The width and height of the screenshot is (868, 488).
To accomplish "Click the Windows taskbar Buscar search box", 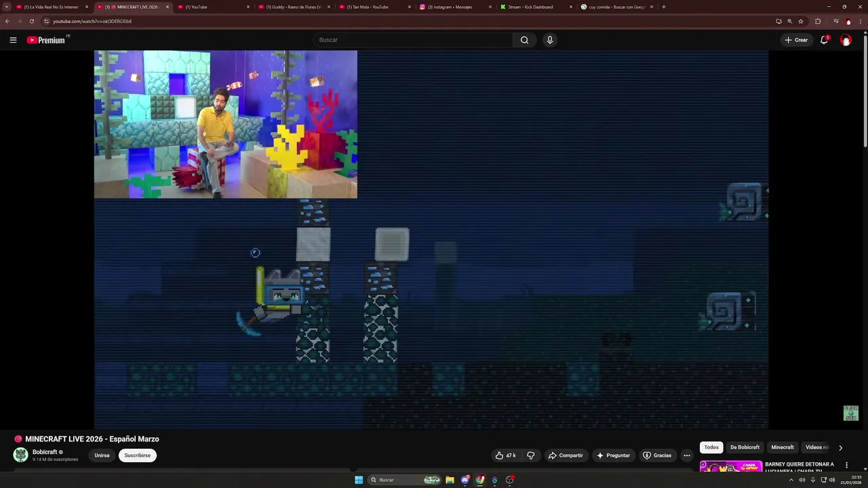I will [404, 480].
